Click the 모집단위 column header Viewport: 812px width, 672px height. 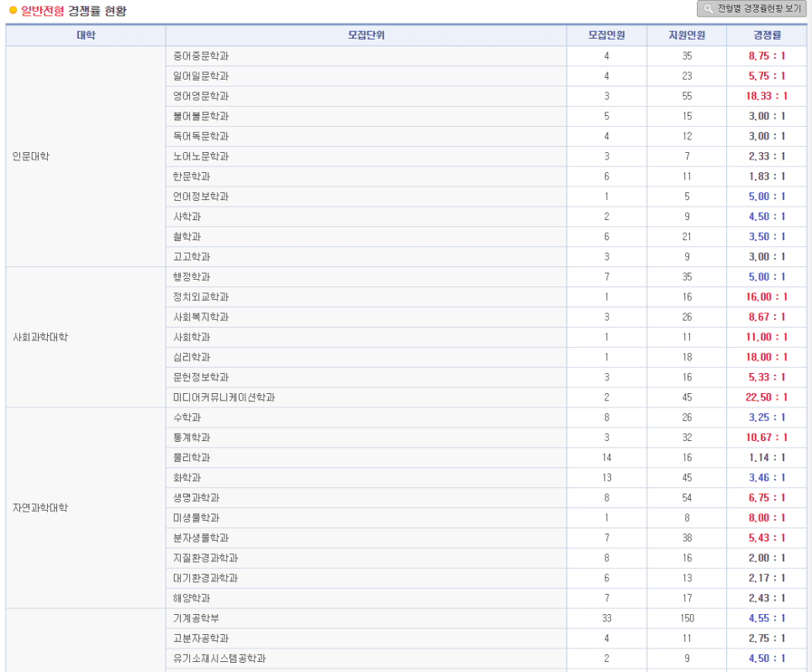[x=366, y=35]
